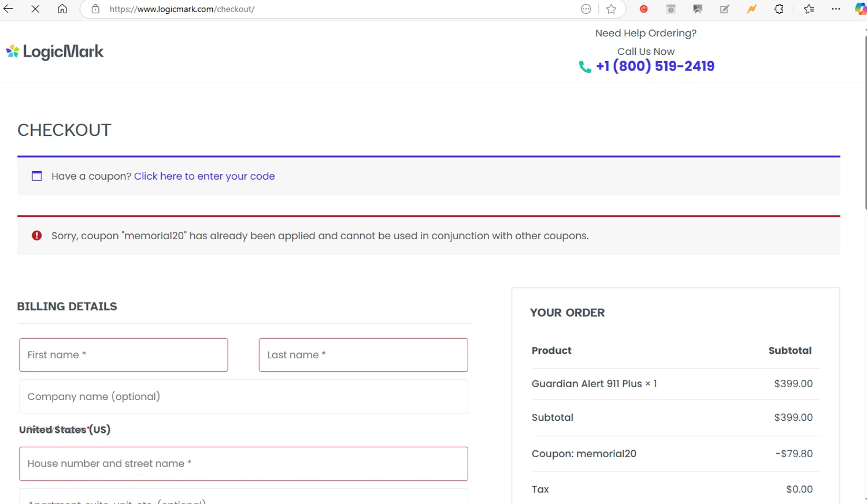Viewport: 867px width, 504px height.
Task: Open the Extensions puzzle piece menu
Action: [x=779, y=9]
